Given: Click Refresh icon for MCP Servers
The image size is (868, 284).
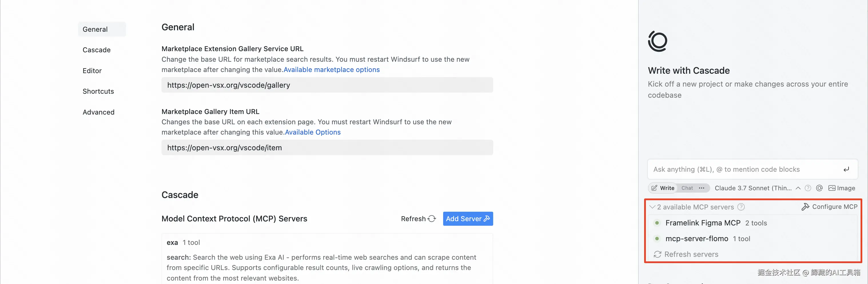Looking at the screenshot, I should 432,219.
